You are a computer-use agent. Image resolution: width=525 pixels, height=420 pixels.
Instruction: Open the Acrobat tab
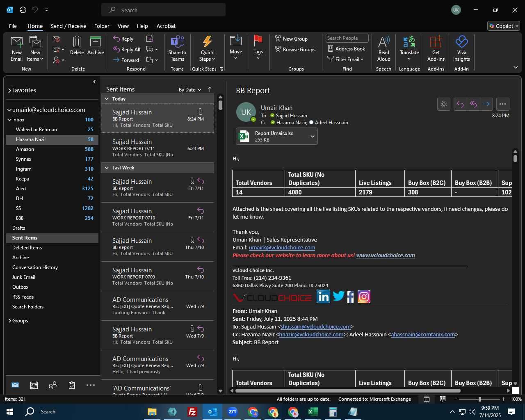pyautogui.click(x=166, y=26)
